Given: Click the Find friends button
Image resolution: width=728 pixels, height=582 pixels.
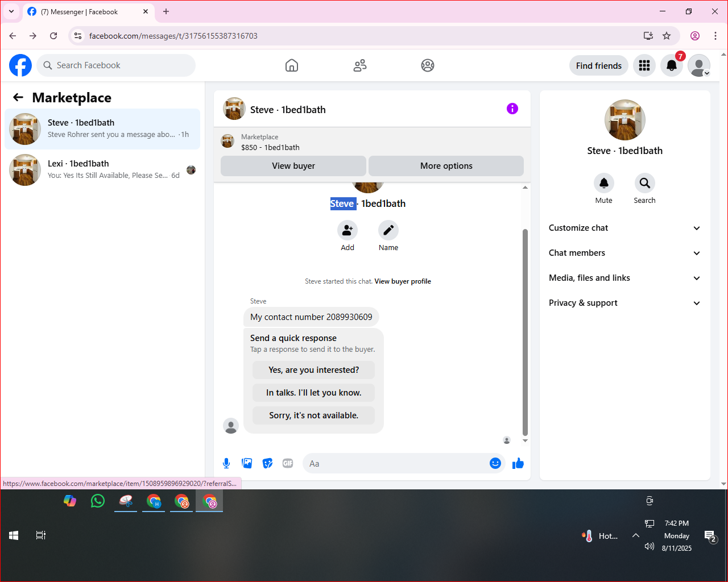Looking at the screenshot, I should (599, 65).
